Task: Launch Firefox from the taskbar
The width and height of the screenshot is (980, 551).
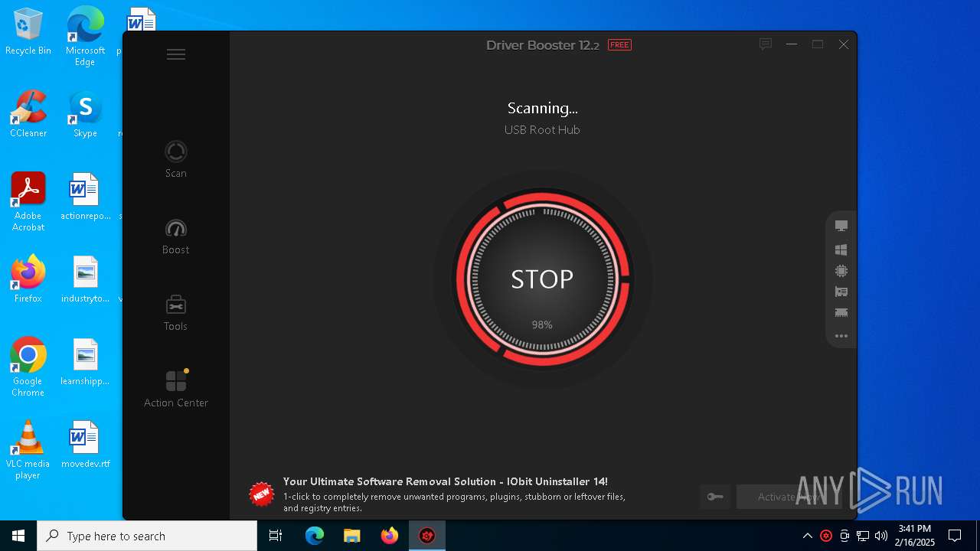Action: (390, 536)
